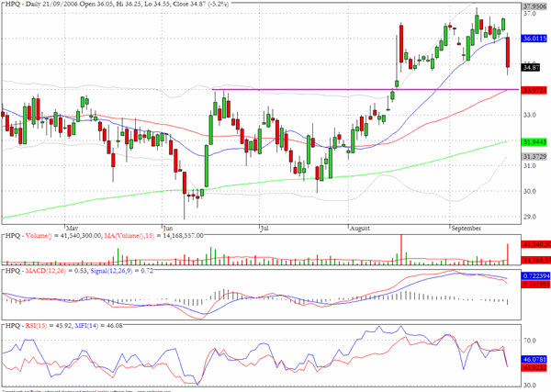551x392 pixels.
Task: Click the Jul month axis label
Action: click(264, 229)
